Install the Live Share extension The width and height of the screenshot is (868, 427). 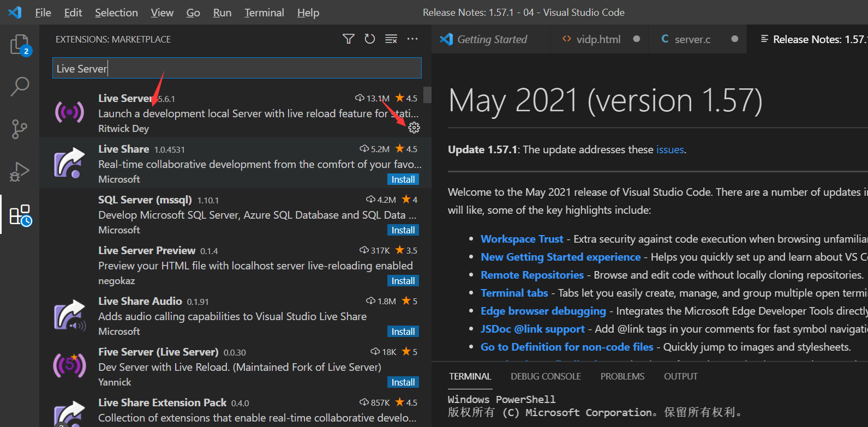[403, 179]
